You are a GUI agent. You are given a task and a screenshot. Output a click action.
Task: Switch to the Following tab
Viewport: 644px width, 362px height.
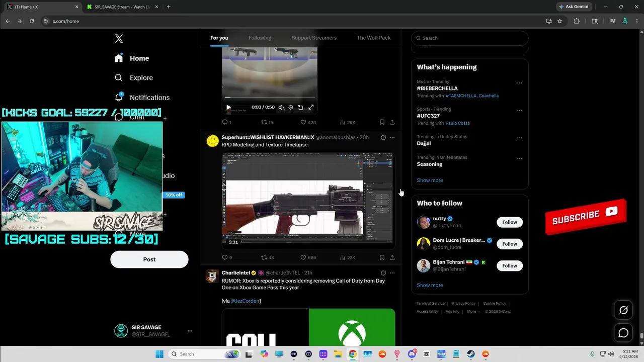point(260,38)
